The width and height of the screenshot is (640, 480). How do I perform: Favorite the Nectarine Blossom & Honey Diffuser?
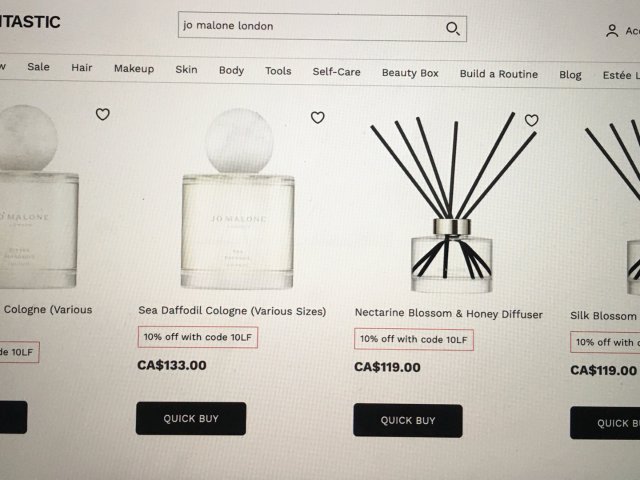coord(531,120)
